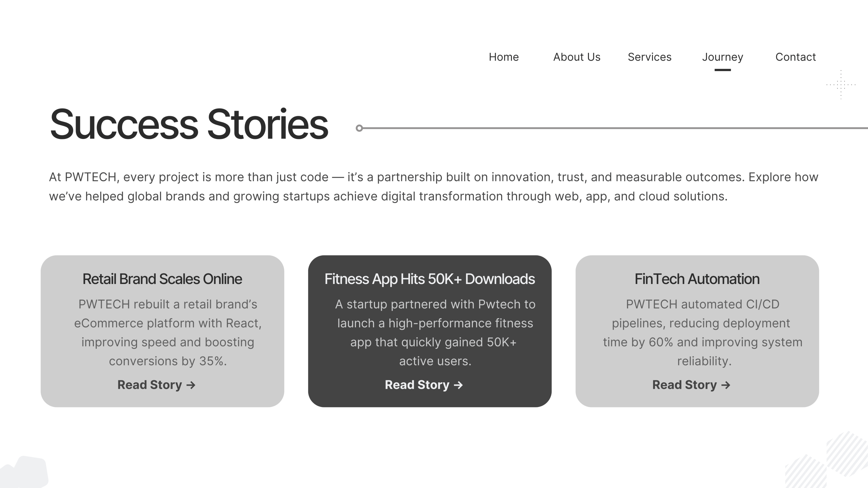
Task: Click the Fitness App Hits 50K+ Downloads heading
Action: [430, 279]
